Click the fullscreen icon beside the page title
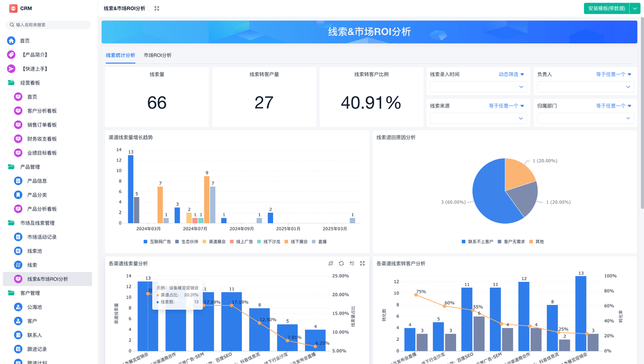Image resolution: width=644 pixels, height=364 pixels. pos(157,9)
